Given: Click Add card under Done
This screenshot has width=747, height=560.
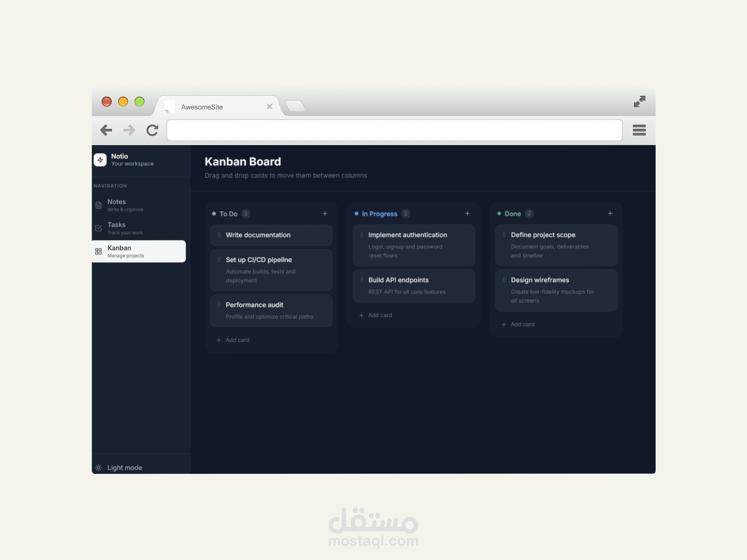Looking at the screenshot, I should (x=518, y=324).
